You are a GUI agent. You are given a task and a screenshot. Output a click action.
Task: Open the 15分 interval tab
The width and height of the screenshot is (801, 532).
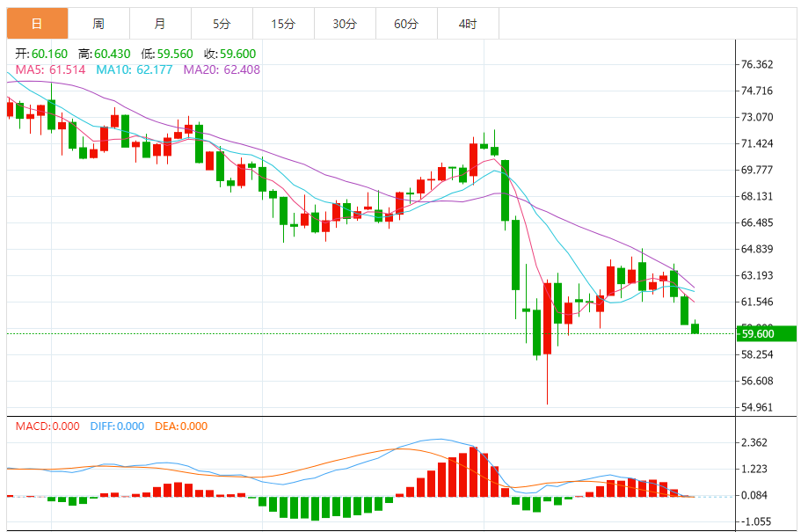pyautogui.click(x=283, y=24)
